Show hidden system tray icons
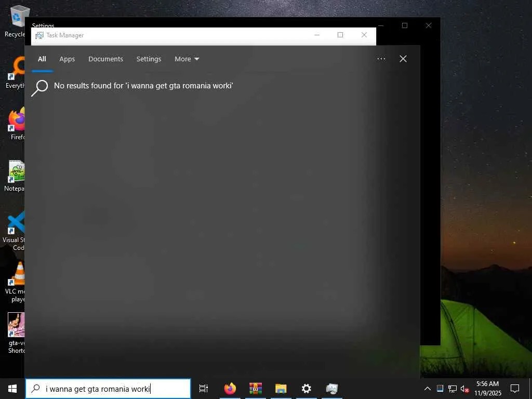This screenshot has width=532, height=399. (x=428, y=389)
